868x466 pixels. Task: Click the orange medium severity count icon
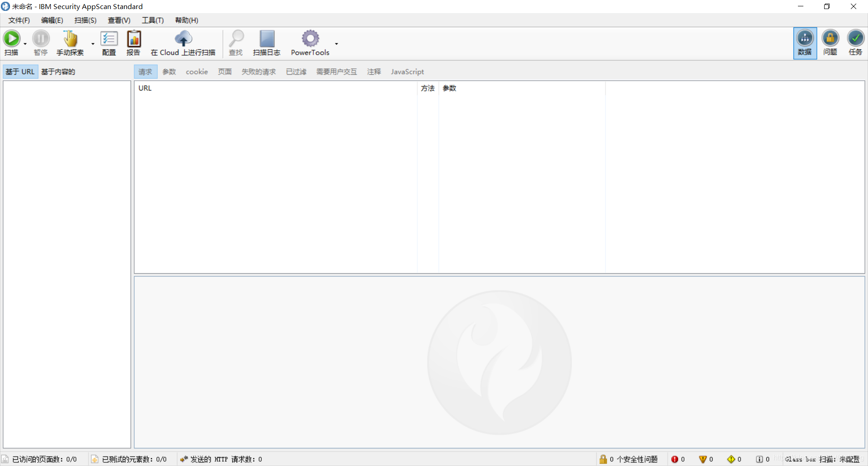[x=703, y=459]
